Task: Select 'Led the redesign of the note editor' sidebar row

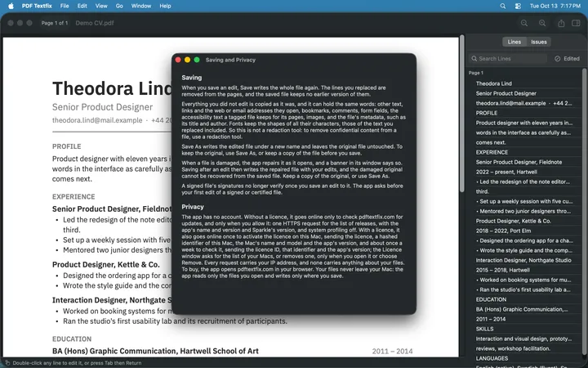Action: point(525,182)
